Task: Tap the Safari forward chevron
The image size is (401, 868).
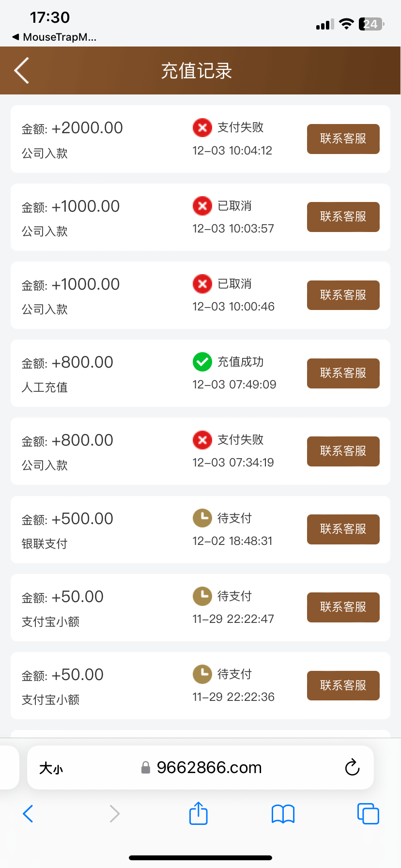Action: pos(114,814)
